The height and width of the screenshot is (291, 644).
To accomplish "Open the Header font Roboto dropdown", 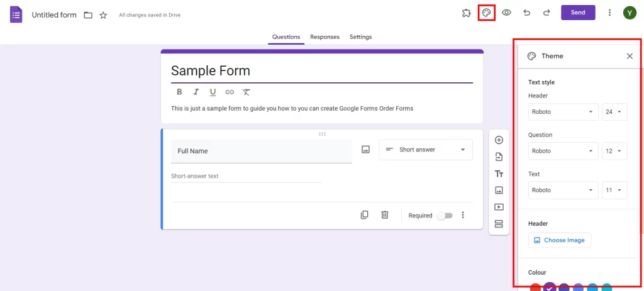I will tap(563, 112).
